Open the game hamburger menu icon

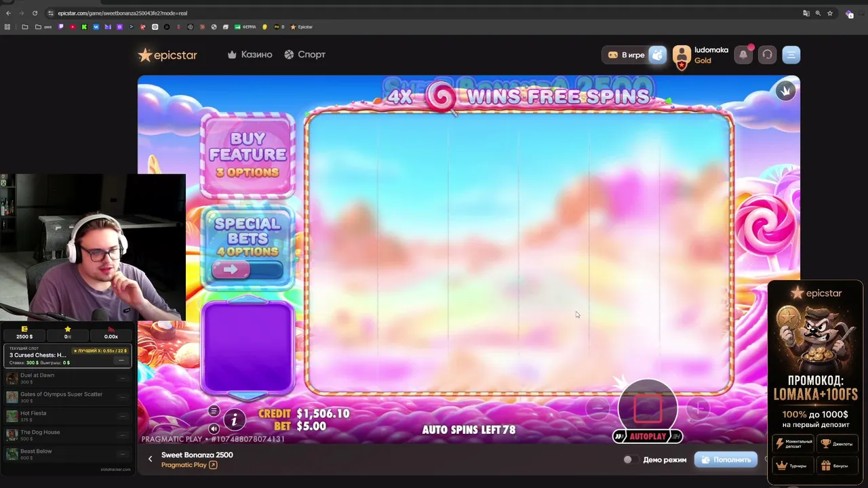tap(214, 411)
